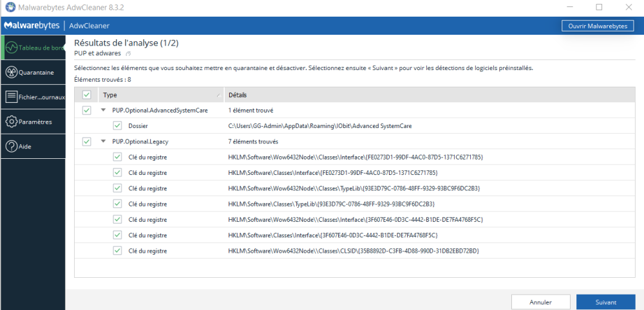Uncheck the PUP.Optional.AdvancedSystemCare group checkbox

86,111
